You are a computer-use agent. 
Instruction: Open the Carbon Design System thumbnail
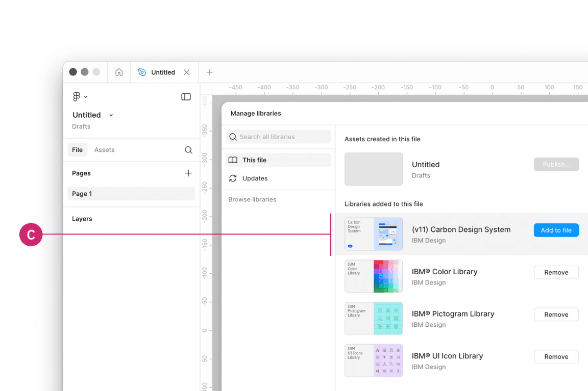tap(374, 234)
